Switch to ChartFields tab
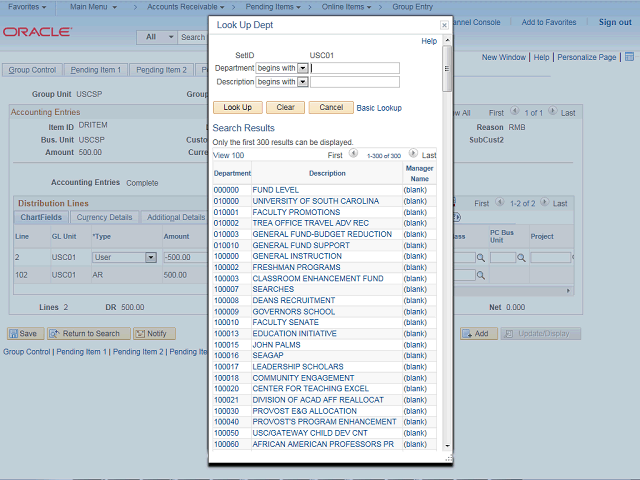Image resolution: width=640 pixels, height=480 pixels. [41, 218]
